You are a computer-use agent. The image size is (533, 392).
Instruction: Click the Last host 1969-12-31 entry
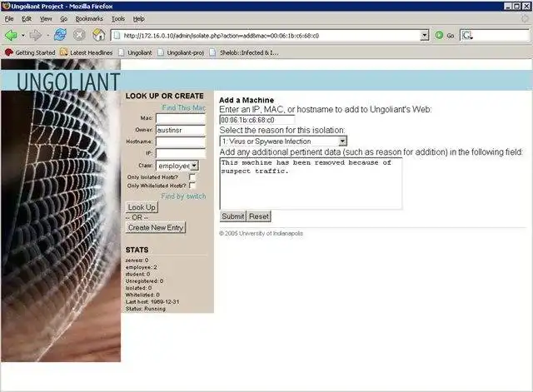pyautogui.click(x=152, y=301)
